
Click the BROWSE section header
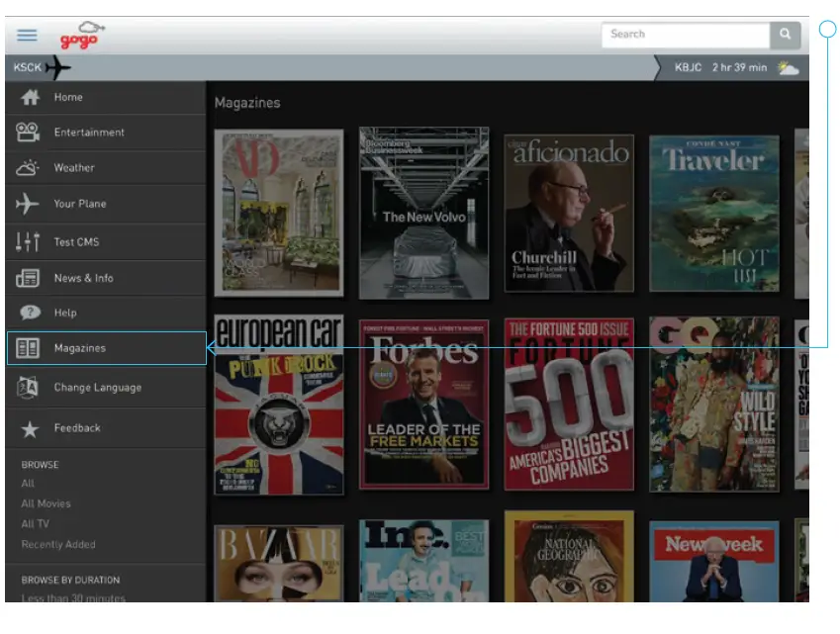coord(41,465)
